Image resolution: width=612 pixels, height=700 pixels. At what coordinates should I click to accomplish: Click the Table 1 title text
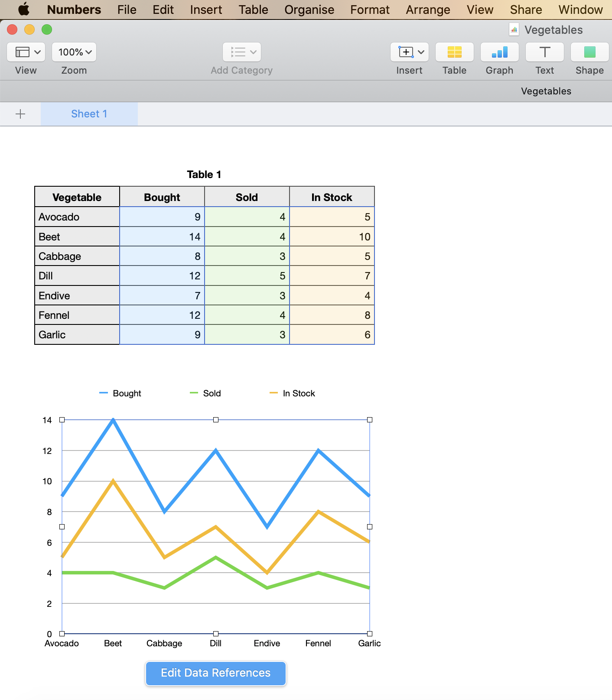(x=204, y=175)
